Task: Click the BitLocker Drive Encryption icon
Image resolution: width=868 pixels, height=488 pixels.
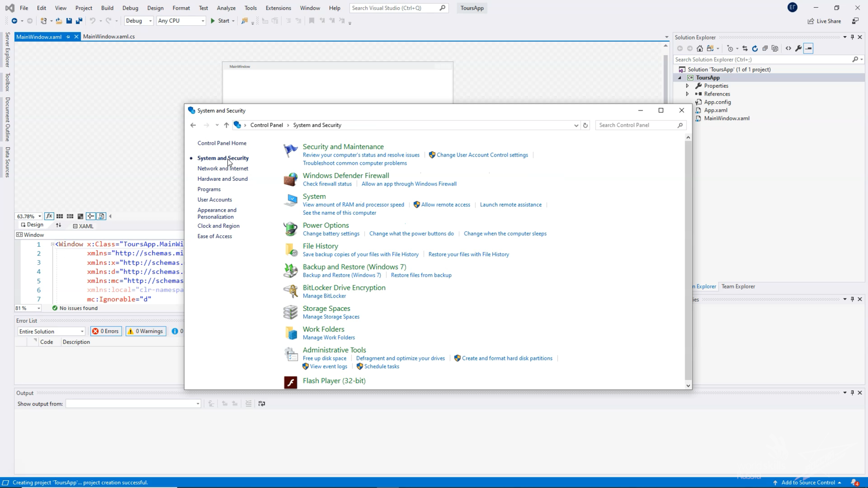Action: coord(290,291)
